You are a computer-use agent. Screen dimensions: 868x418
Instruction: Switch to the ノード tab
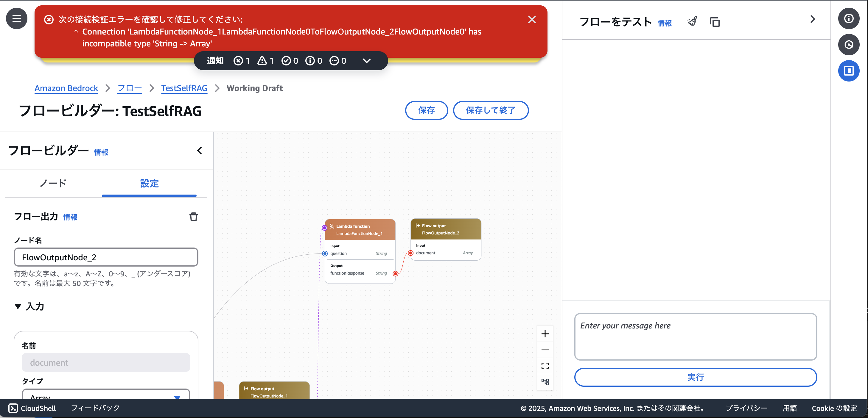(52, 184)
